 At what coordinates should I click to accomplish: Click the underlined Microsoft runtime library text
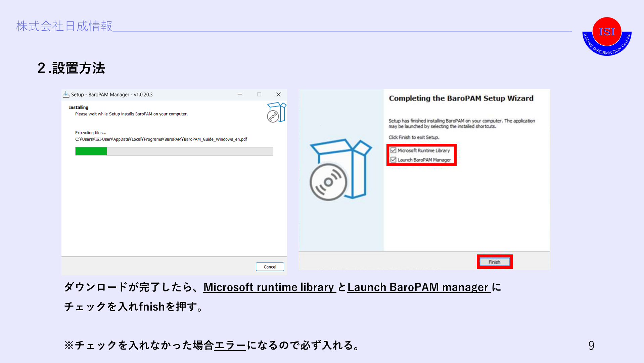(x=270, y=287)
